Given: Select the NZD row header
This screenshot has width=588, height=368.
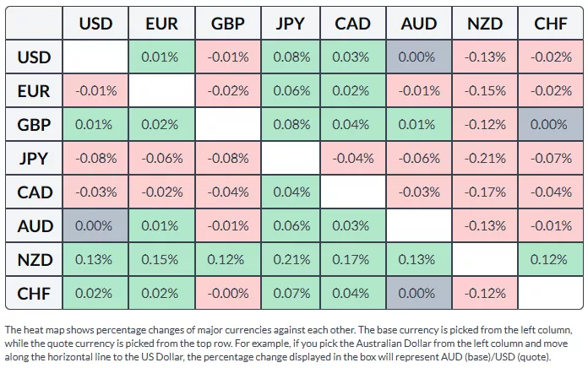Looking at the screenshot, I should coord(35,260).
